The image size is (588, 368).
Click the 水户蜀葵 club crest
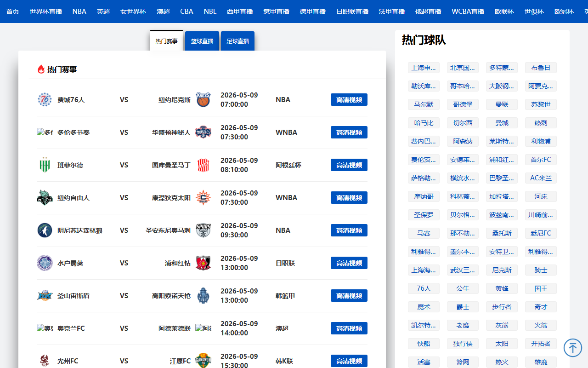click(x=45, y=263)
